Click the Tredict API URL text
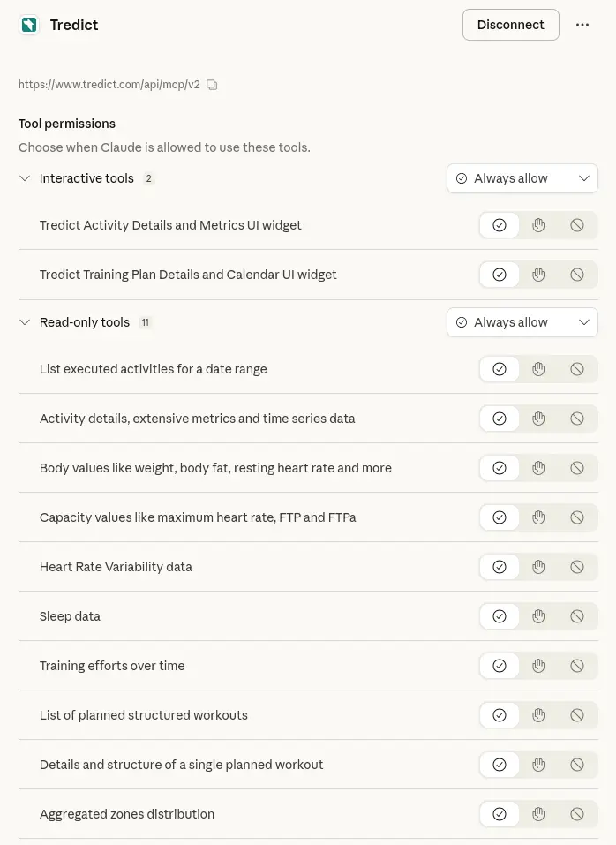Image resolution: width=616 pixels, height=845 pixels. [x=109, y=85]
